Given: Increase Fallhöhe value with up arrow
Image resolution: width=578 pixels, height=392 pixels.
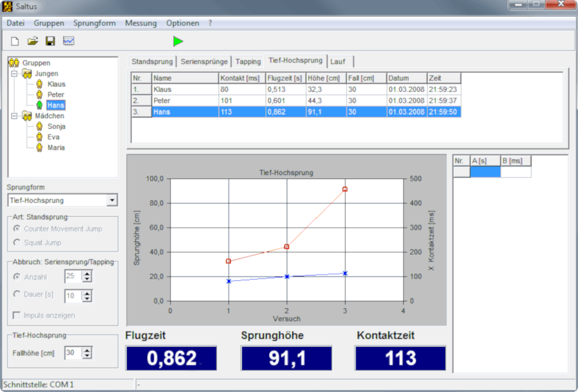Looking at the screenshot, I should click(x=87, y=350).
